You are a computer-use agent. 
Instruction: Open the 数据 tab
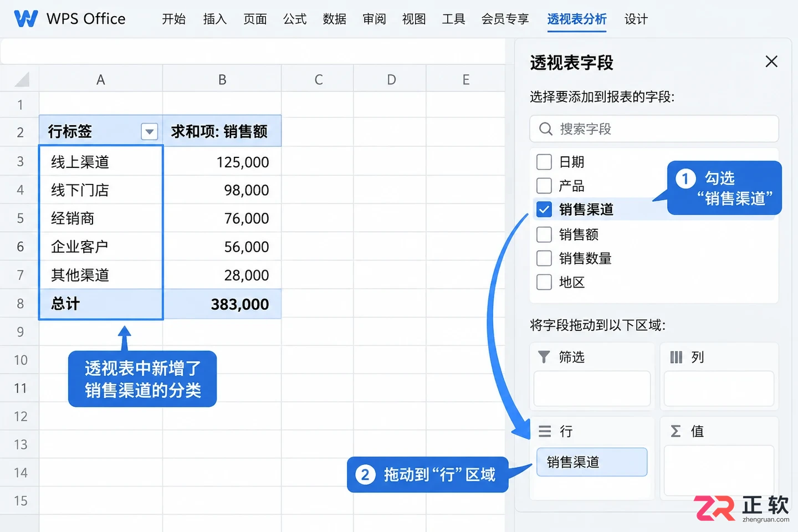tap(335, 19)
